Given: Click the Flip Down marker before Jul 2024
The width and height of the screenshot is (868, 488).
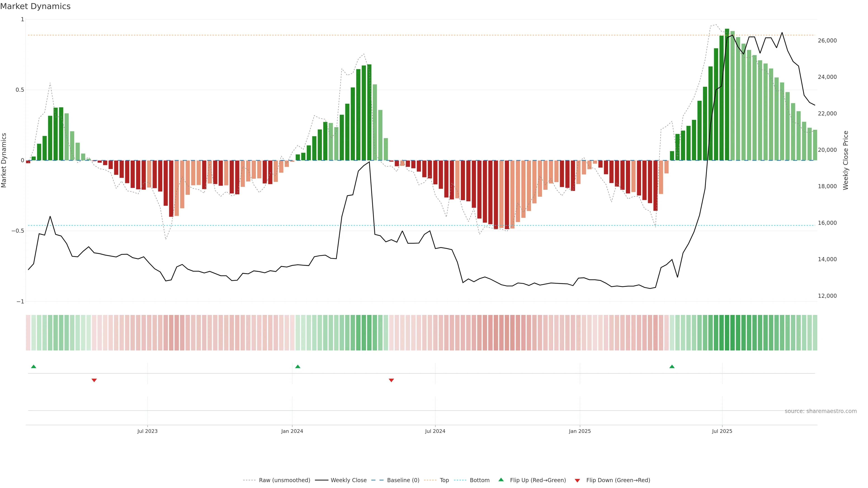Looking at the screenshot, I should 391,380.
